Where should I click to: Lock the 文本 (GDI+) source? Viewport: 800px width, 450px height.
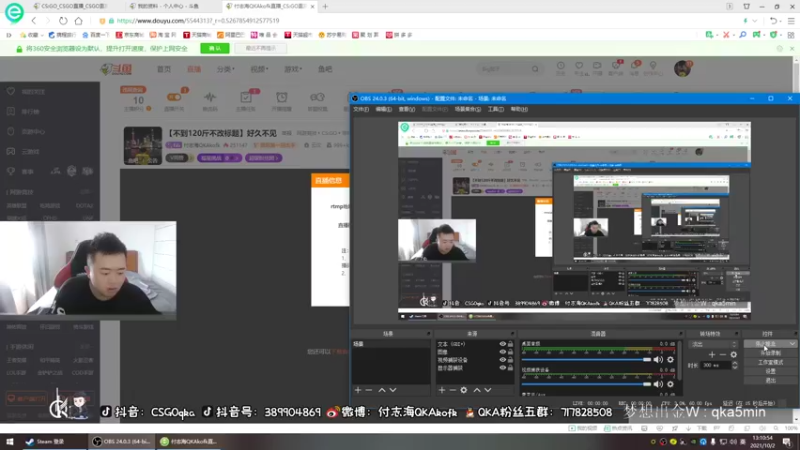click(510, 344)
